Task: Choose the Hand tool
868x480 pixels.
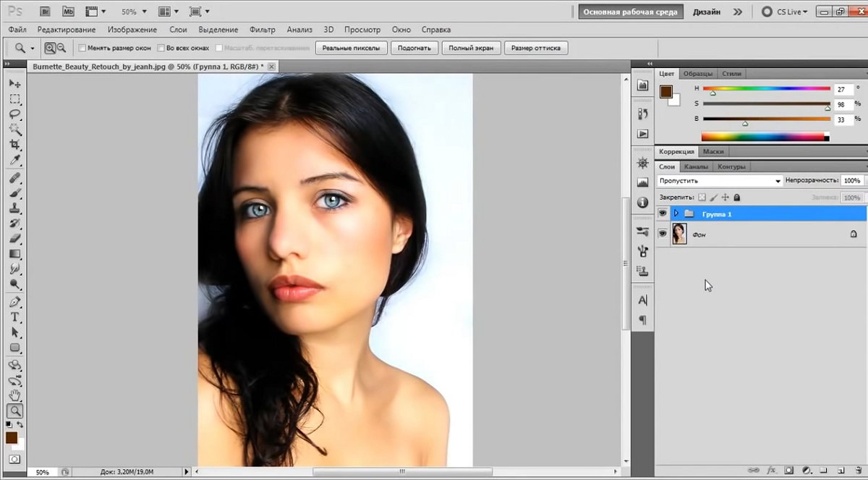Action: (14, 395)
